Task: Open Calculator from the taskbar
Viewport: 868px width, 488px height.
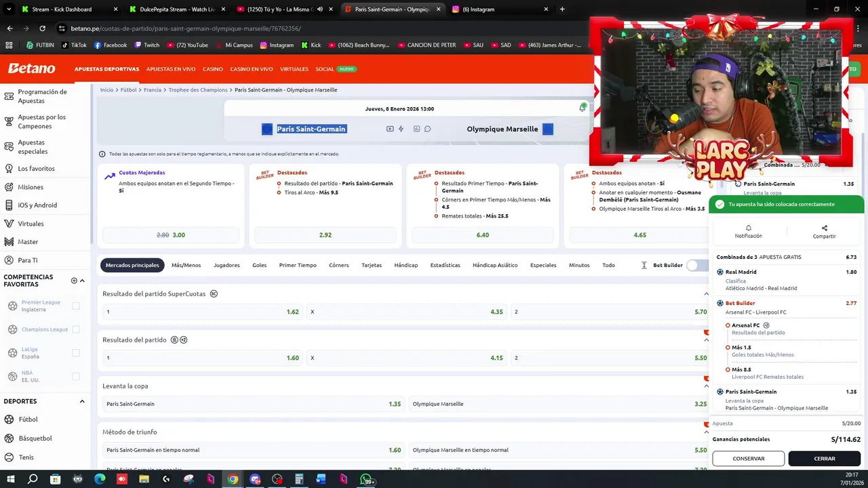Action: (299, 479)
